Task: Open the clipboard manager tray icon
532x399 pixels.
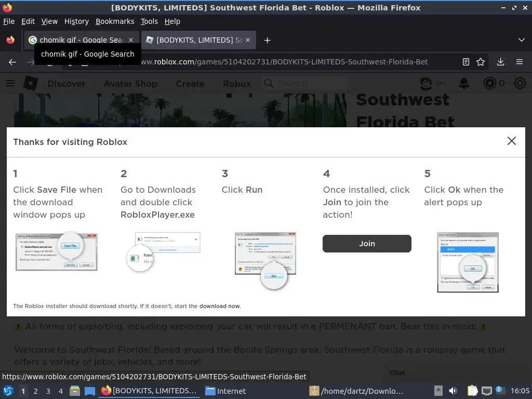Action: point(472,391)
